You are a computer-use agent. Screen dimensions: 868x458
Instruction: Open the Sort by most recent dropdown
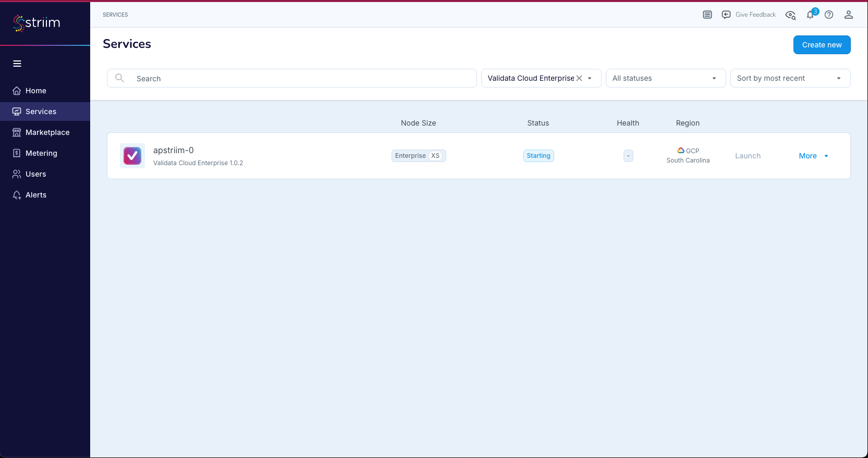tap(790, 78)
